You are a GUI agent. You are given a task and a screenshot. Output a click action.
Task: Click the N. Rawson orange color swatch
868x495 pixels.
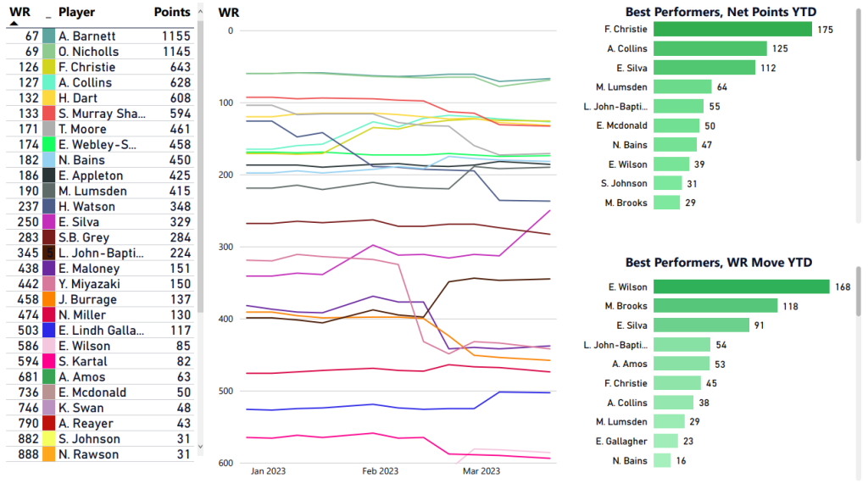click(49, 454)
